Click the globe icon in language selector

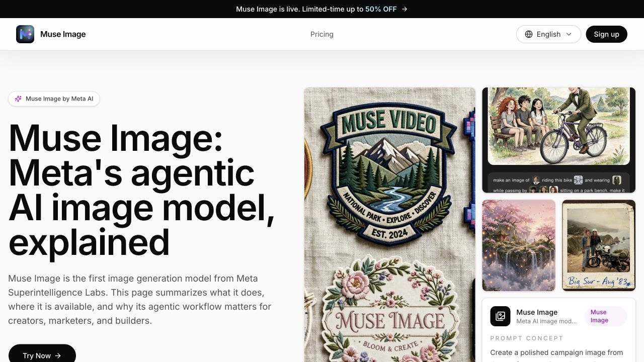pyautogui.click(x=529, y=34)
